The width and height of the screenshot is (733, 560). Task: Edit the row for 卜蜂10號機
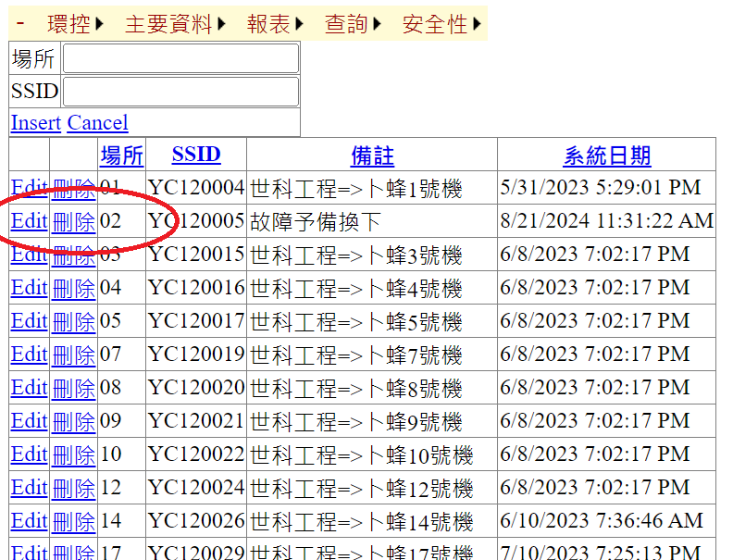tap(29, 454)
